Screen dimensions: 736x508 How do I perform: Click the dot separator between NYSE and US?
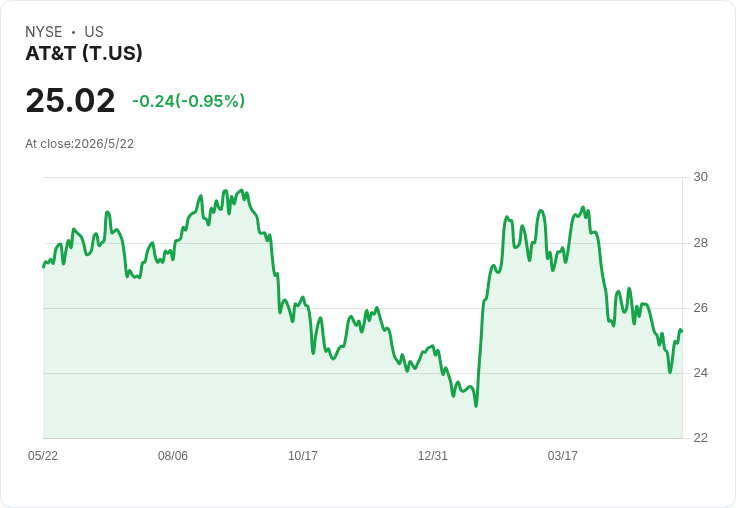73,32
